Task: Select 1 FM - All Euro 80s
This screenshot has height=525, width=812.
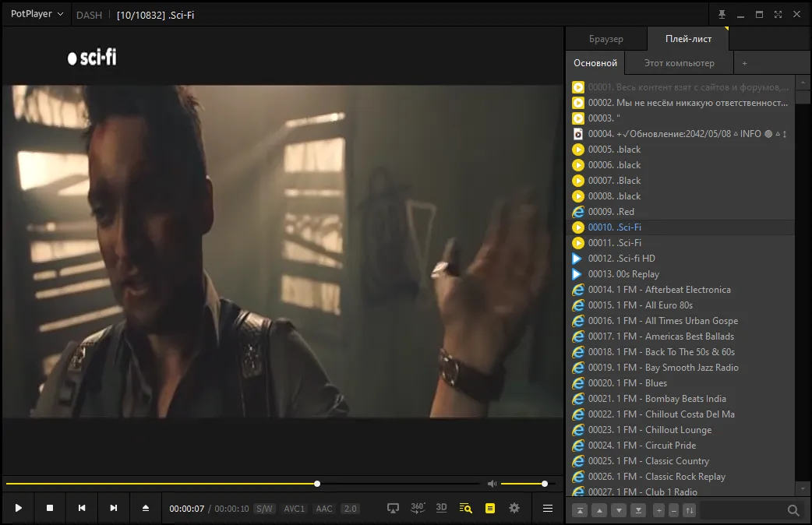Action: [x=680, y=305]
